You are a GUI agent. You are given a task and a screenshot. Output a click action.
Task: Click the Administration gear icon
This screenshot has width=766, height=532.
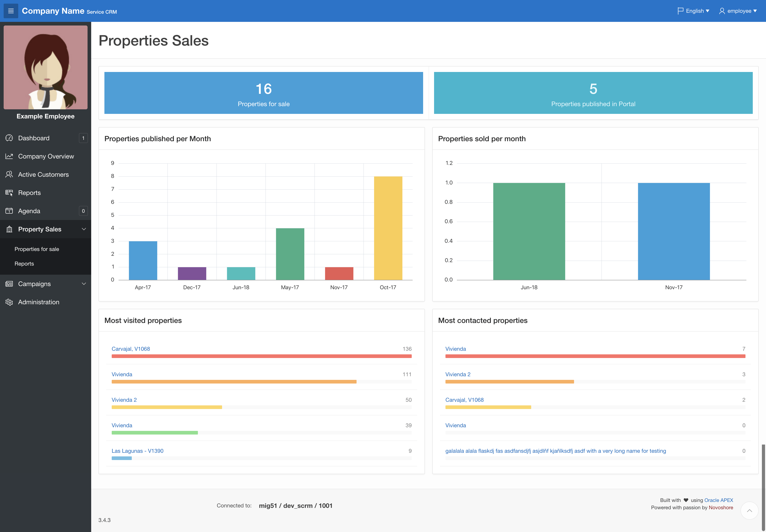9,302
